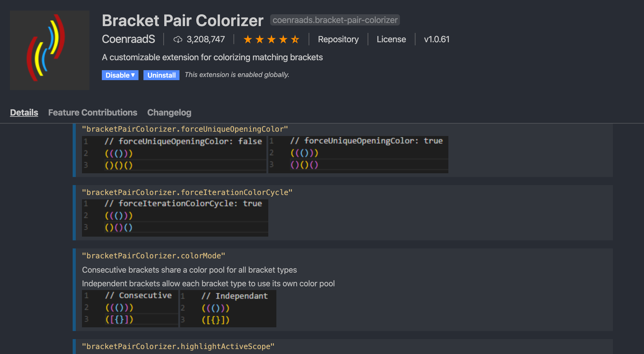Open the Disable dropdown arrow
The image size is (644, 354).
point(133,75)
